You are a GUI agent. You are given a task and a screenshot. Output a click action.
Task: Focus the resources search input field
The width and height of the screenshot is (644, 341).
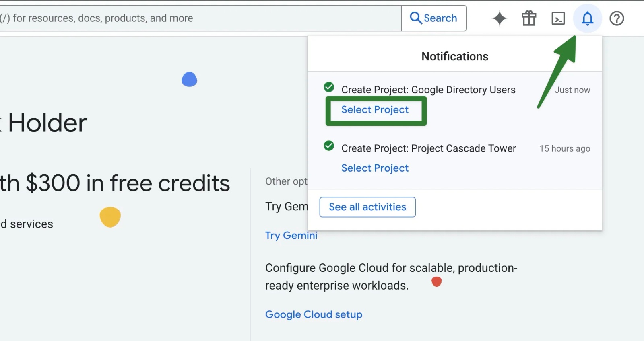click(200, 18)
